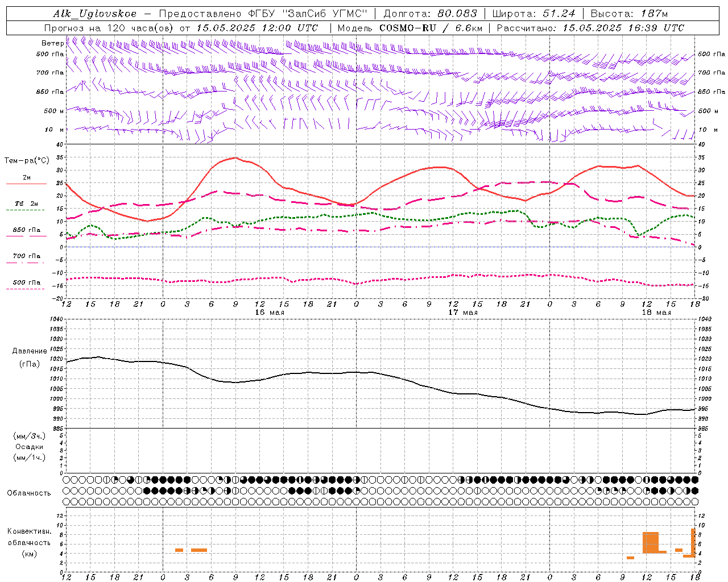Click the Облачность label

coord(29,493)
